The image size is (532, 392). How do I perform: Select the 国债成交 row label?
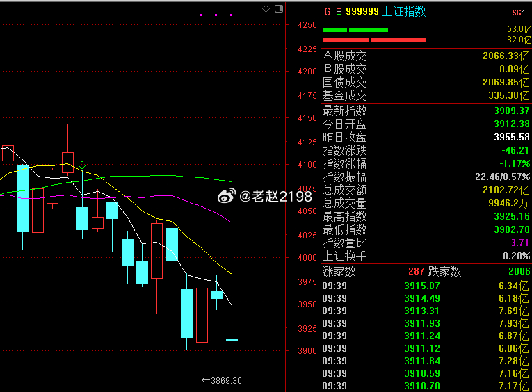coord(345,83)
